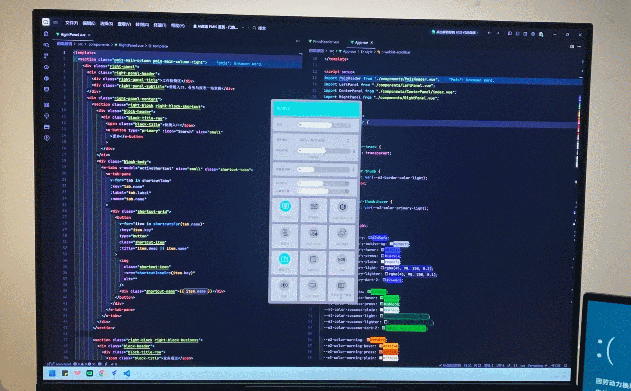The width and height of the screenshot is (631, 391).
Task: Open the 查看 menu
Action: click(x=124, y=25)
